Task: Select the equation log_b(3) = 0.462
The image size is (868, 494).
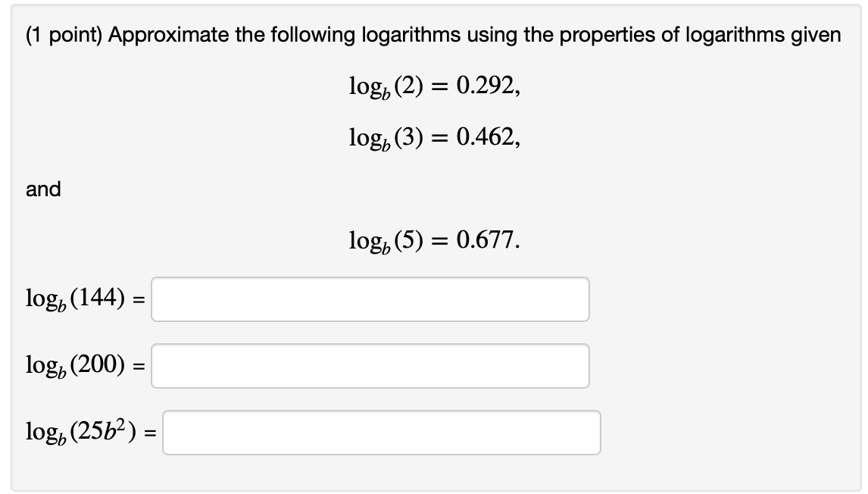Action: pyautogui.click(x=434, y=138)
